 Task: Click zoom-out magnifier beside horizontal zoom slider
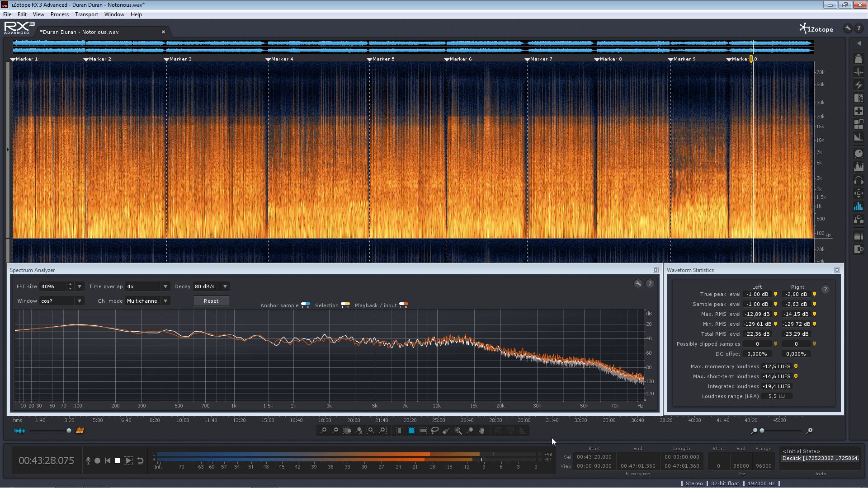click(754, 431)
